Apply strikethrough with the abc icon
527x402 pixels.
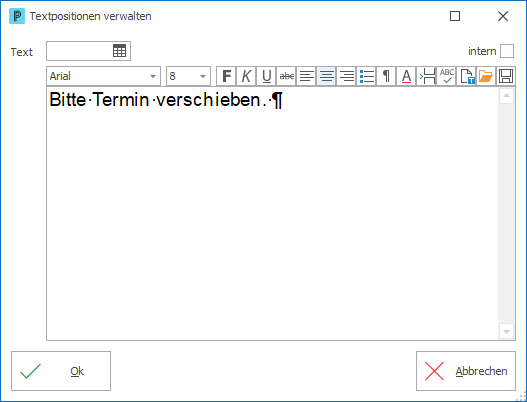[x=286, y=76]
